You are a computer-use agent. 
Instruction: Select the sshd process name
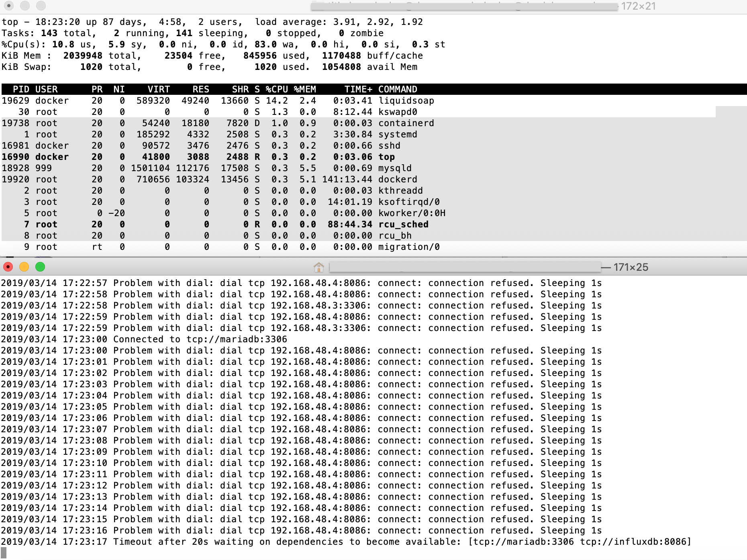coord(389,145)
